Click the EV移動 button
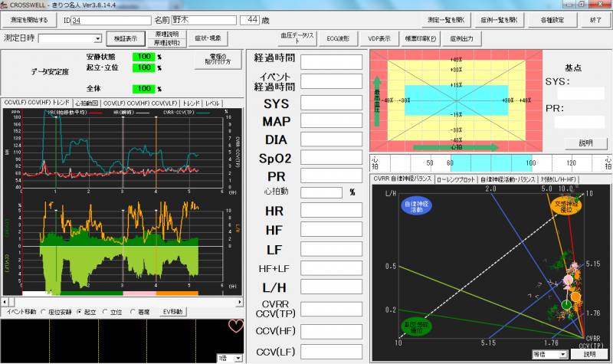This screenshot has width=613, height=364. 173,312
